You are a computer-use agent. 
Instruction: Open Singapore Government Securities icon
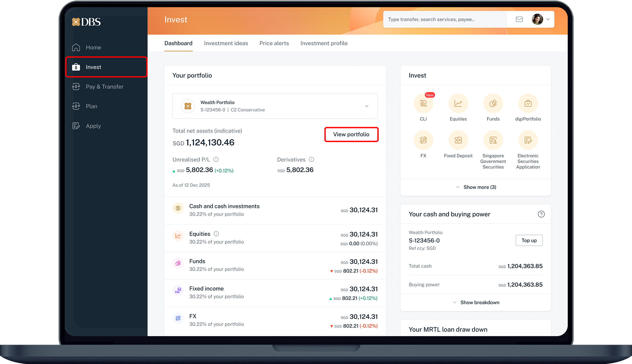coord(493,140)
